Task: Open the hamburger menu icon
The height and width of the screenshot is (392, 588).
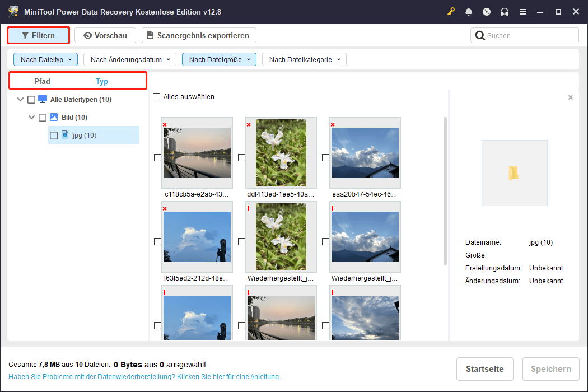Action: 522,11
